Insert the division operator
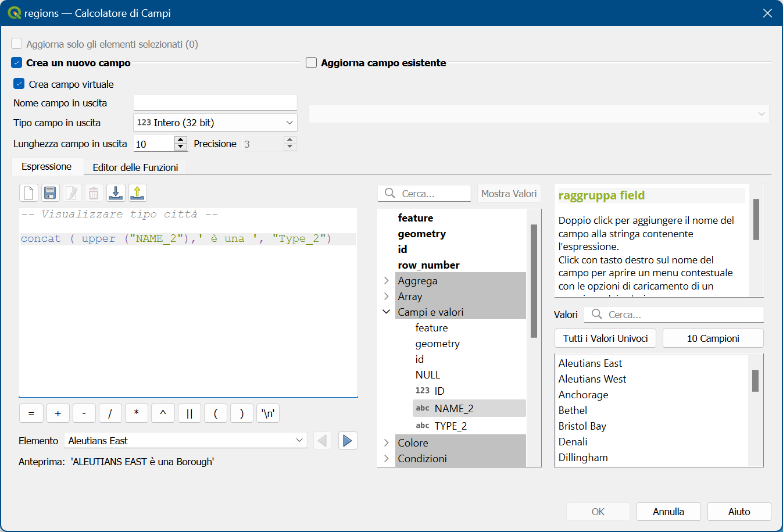The image size is (783, 532). click(110, 413)
